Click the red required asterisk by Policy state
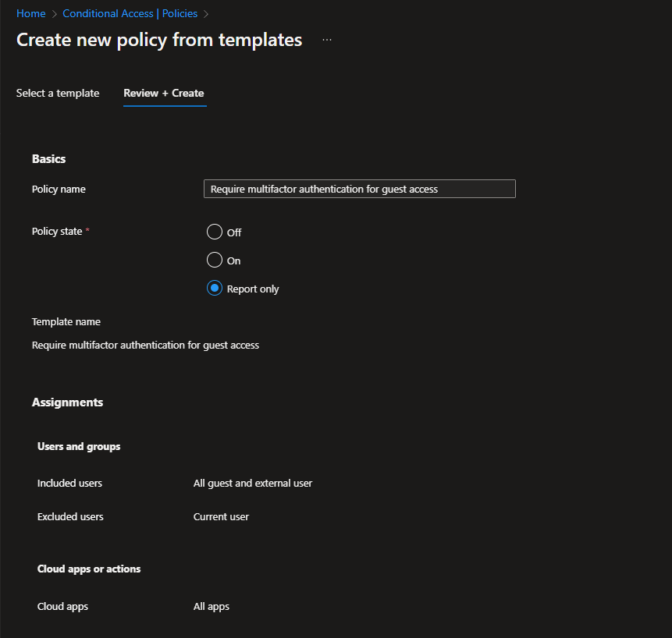 (x=87, y=232)
